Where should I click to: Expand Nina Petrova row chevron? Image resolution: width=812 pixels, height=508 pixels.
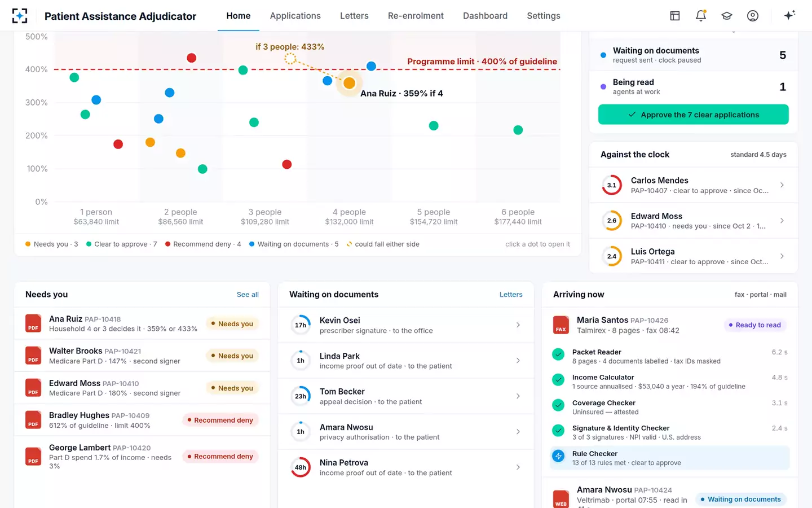(x=518, y=467)
